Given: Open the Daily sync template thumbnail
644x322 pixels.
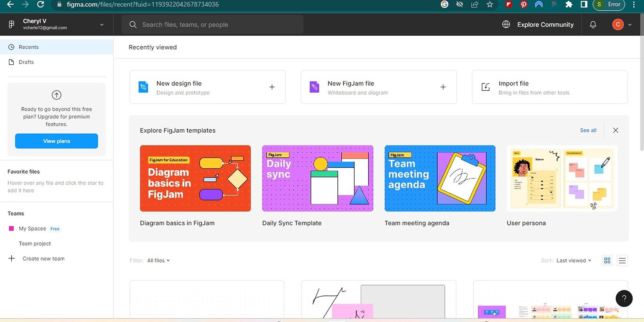Looking at the screenshot, I should 317,178.
